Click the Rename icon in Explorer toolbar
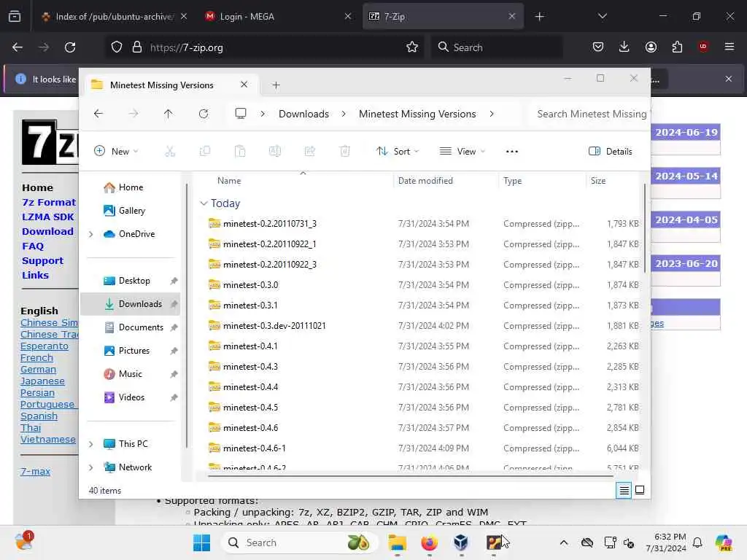This screenshot has height=560, width=747. (x=275, y=152)
